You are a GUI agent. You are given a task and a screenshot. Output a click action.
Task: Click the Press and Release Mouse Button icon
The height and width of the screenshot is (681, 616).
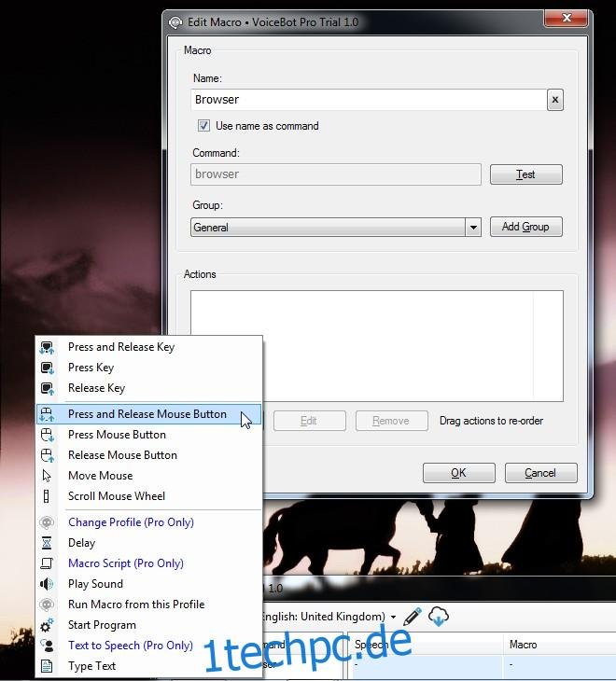(x=47, y=414)
